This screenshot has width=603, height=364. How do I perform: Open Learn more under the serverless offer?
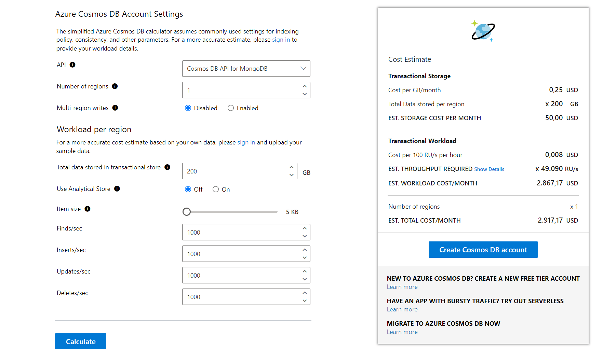[x=402, y=309]
